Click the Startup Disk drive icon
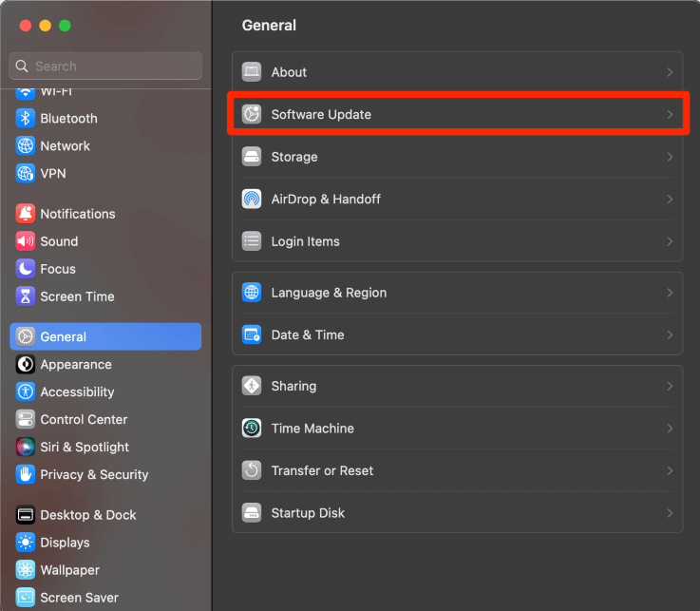Screen dimensions: 700x611 click(252, 513)
